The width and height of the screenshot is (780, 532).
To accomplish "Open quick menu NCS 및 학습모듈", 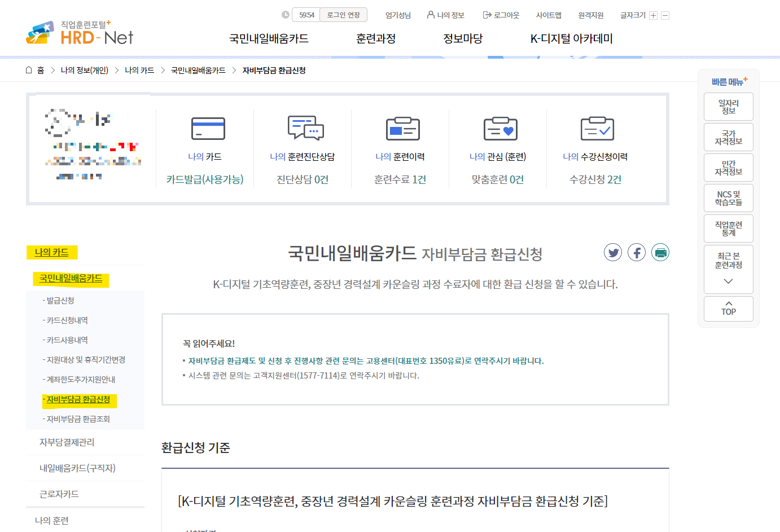I will [x=729, y=198].
